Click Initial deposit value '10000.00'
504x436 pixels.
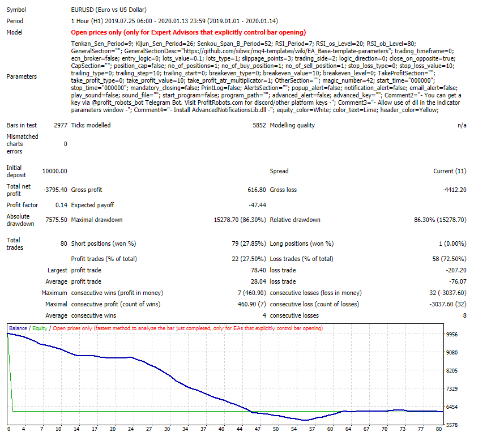point(54,171)
